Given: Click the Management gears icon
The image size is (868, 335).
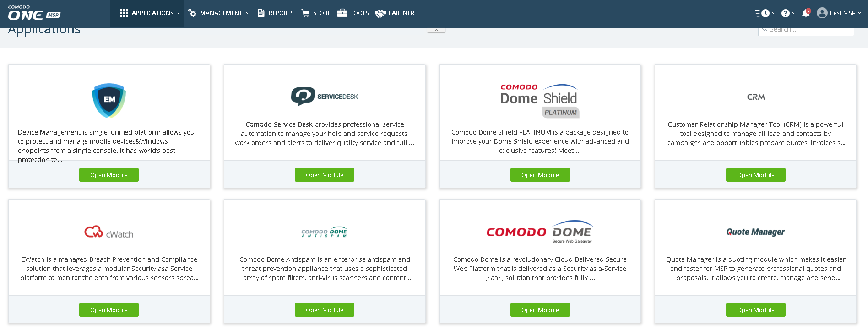Looking at the screenshot, I should (x=192, y=13).
